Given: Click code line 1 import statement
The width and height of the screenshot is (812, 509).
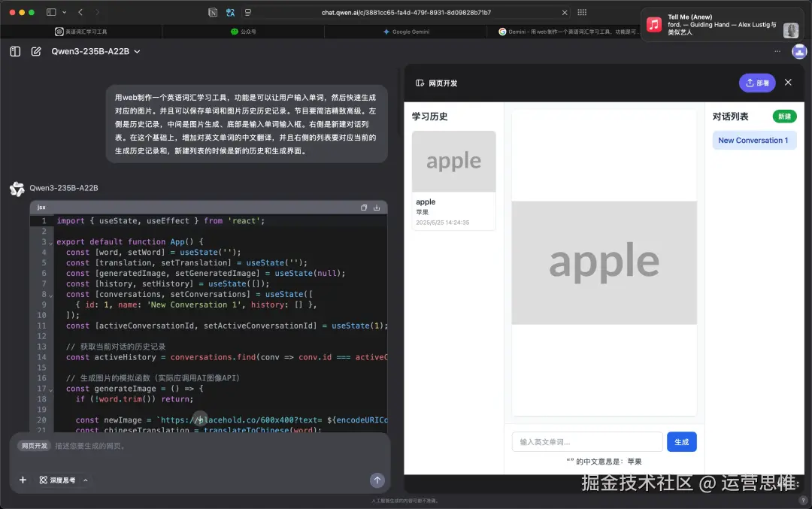Looking at the screenshot, I should (x=161, y=220).
